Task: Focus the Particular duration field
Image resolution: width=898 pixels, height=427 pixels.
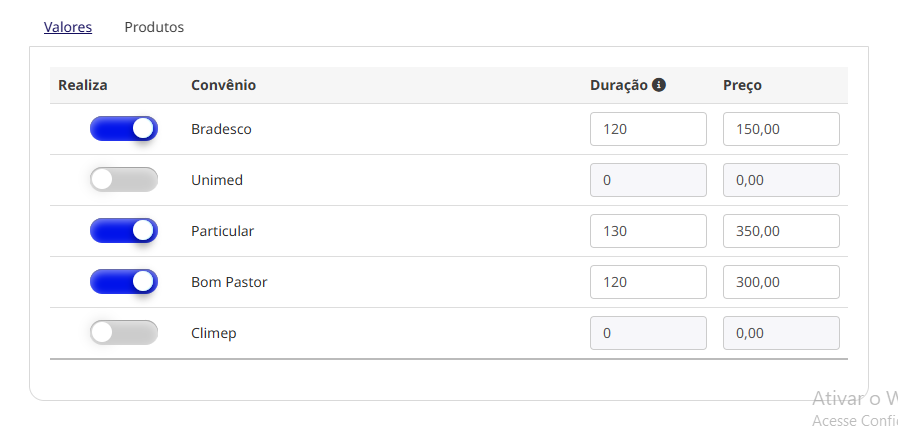Action: click(x=648, y=231)
